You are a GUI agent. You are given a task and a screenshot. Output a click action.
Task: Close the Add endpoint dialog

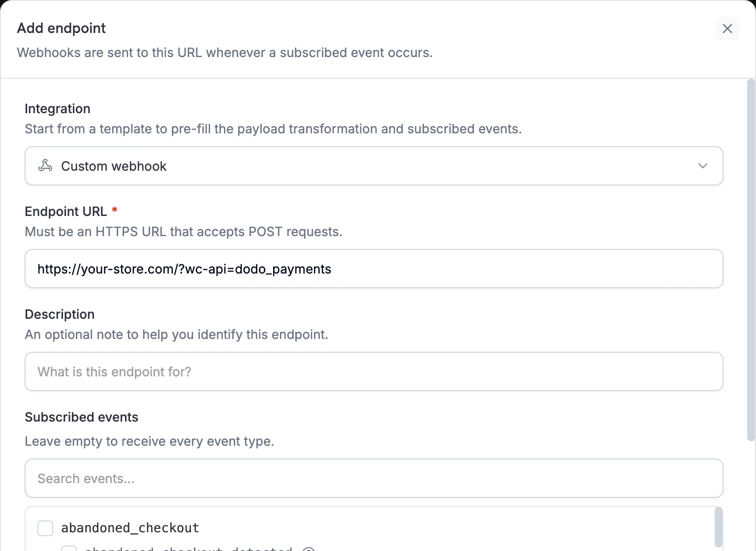pos(727,29)
